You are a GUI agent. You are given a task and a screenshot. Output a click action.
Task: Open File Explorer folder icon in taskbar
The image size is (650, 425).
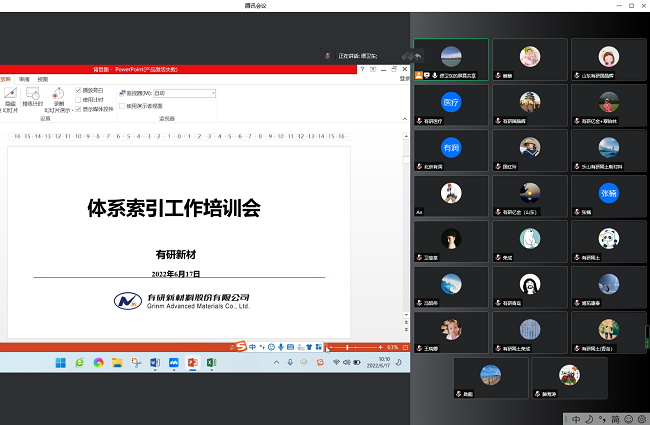[x=117, y=362]
